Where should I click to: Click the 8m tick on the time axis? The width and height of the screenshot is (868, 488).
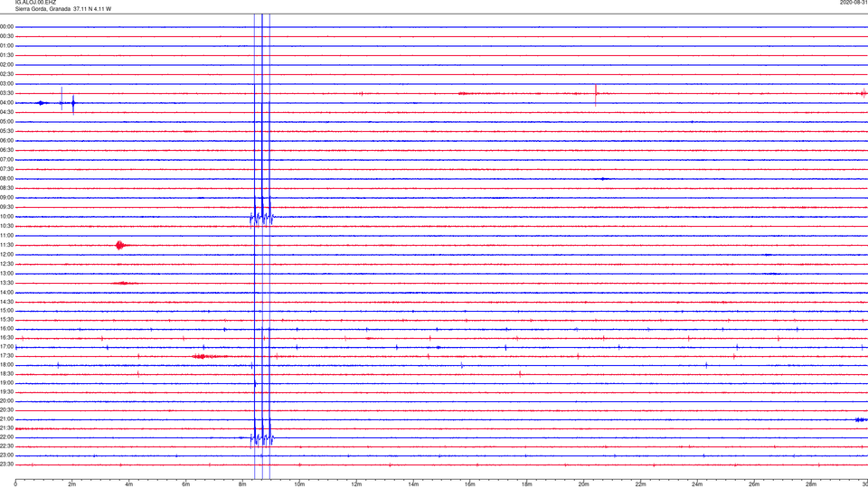242,484
